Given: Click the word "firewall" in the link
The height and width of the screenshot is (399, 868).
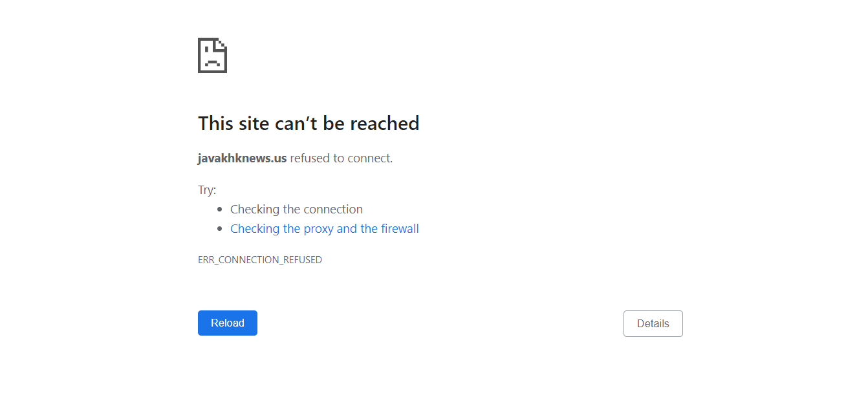Looking at the screenshot, I should (400, 229).
